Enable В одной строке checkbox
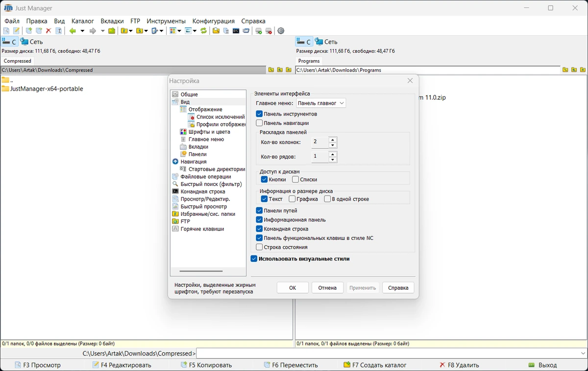The image size is (588, 371). point(327,199)
